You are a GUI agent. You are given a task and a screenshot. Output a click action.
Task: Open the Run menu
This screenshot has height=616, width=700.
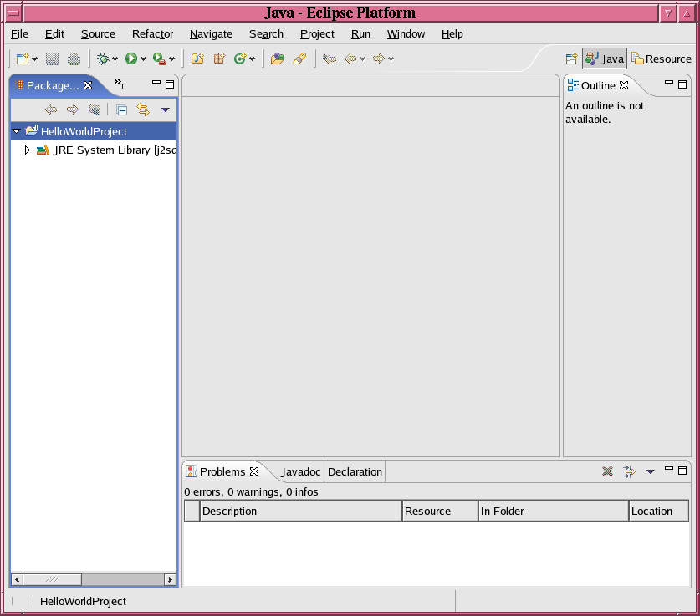(360, 34)
